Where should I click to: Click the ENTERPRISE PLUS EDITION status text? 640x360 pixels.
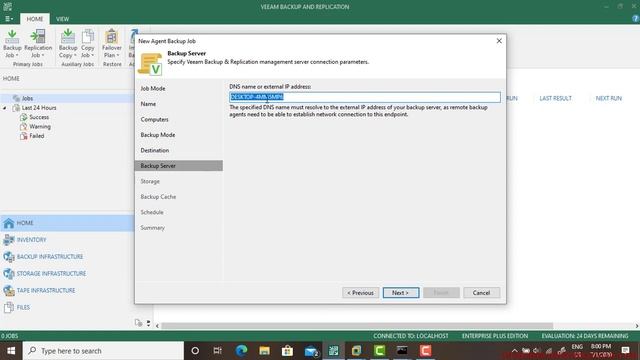[x=495, y=336]
